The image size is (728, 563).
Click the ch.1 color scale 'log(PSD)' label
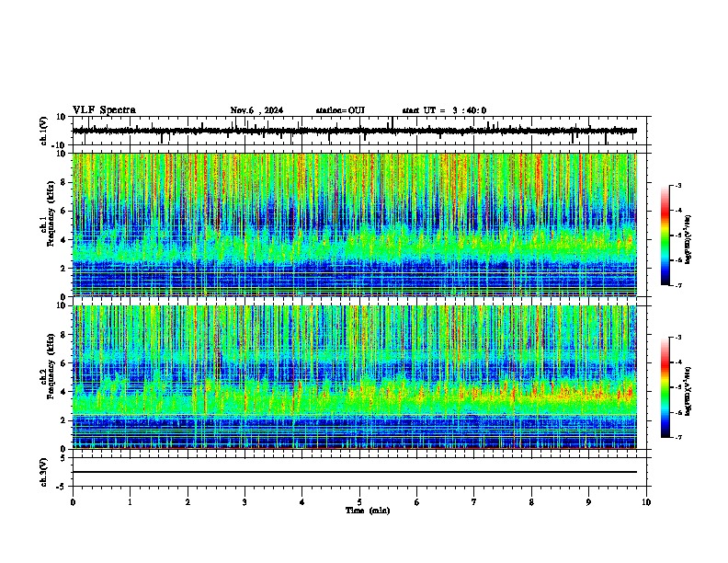pyautogui.click(x=688, y=239)
